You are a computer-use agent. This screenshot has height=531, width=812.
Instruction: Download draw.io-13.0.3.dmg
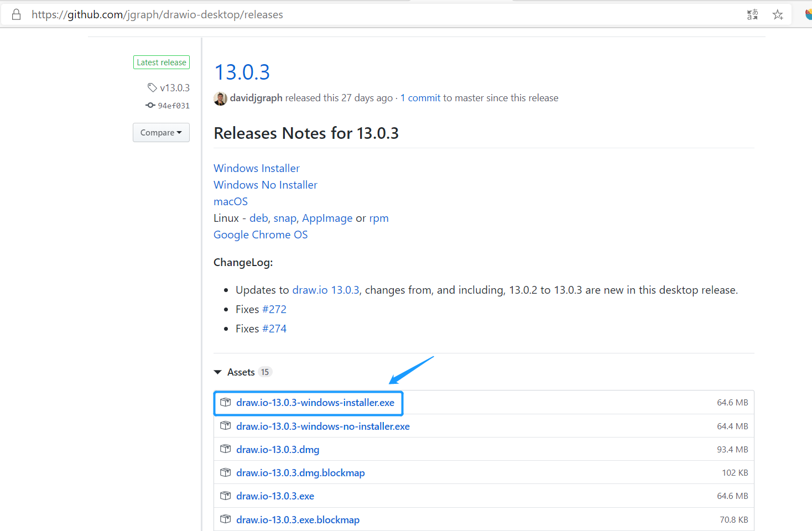pos(278,450)
